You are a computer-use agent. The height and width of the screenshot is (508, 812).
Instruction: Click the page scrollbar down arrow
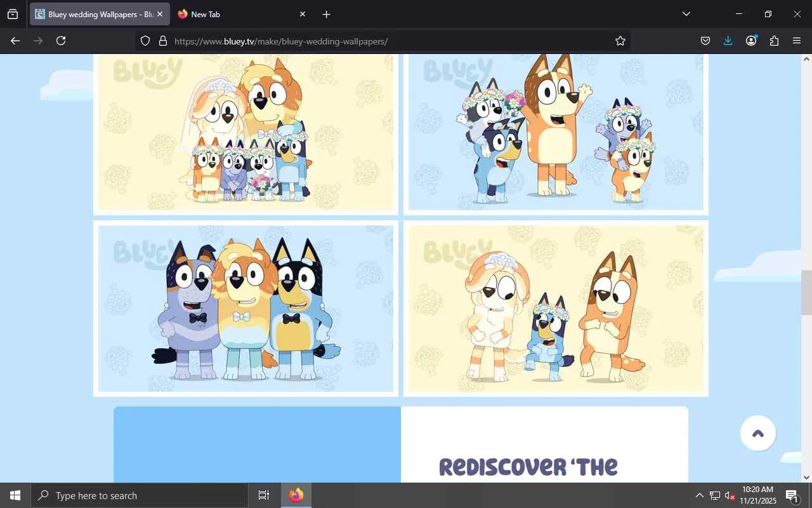806,478
